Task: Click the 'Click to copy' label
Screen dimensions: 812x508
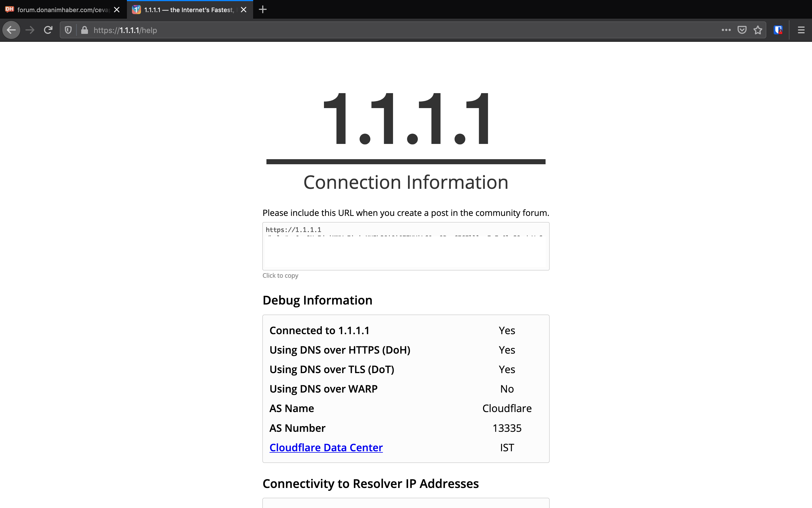Action: [280, 275]
